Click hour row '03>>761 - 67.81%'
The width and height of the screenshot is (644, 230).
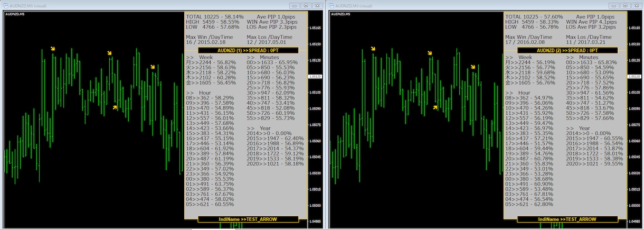(x=529, y=194)
